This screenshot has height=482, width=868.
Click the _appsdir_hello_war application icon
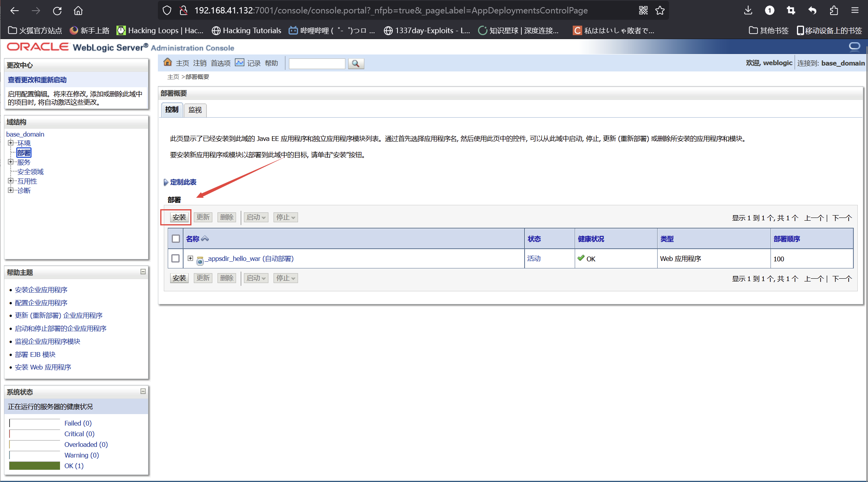200,260
